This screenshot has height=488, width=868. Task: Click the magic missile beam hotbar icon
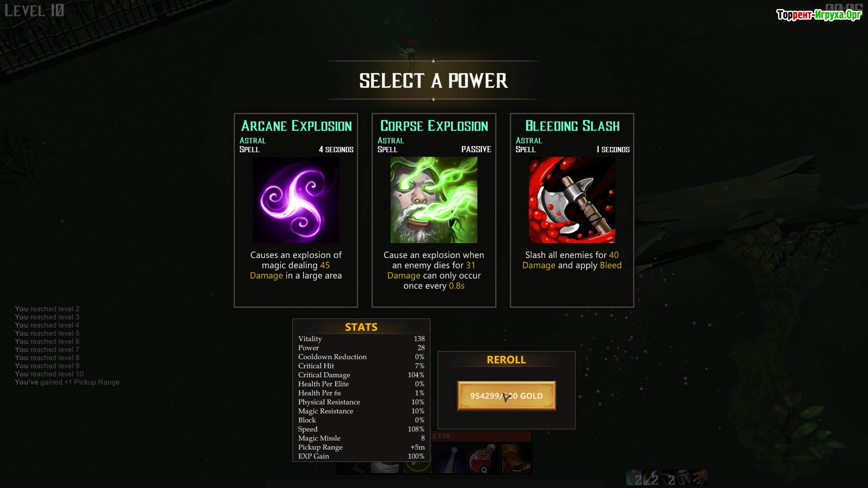point(451,459)
